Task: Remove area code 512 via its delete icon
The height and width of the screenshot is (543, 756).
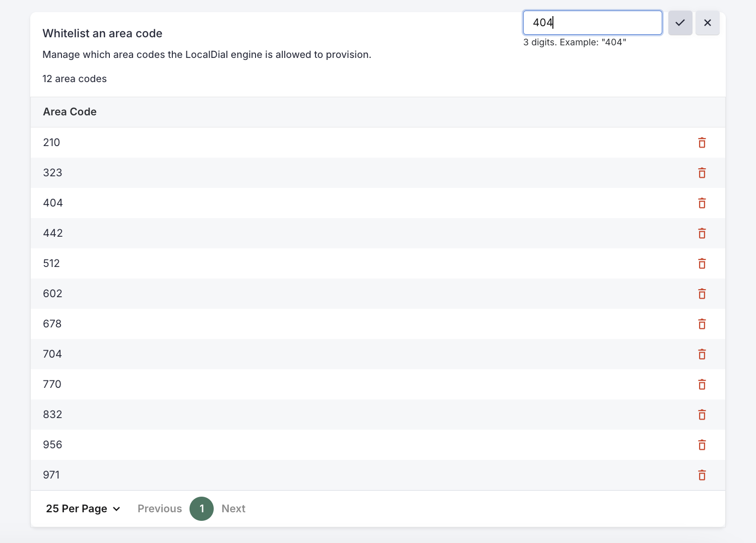Action: 702,263
